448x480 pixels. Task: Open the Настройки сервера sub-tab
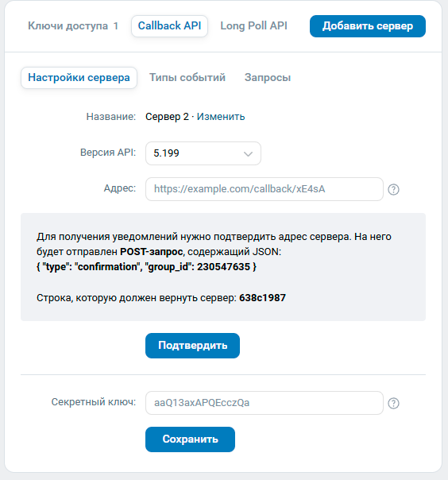point(79,78)
